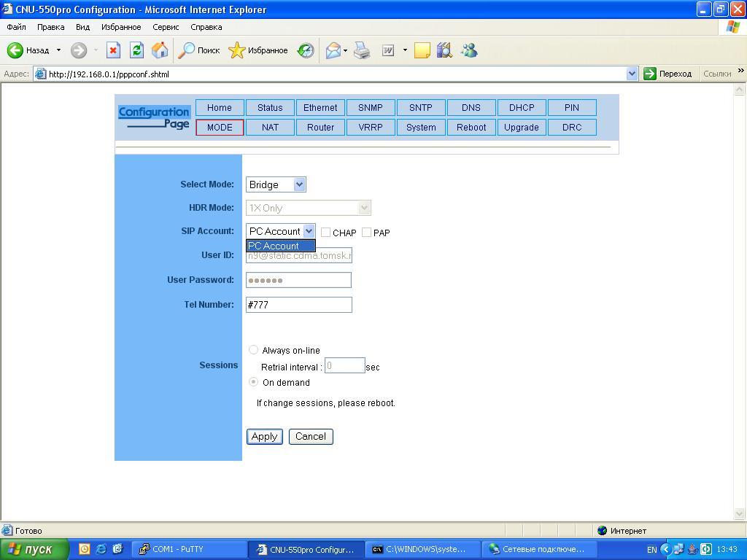Click the Cancel button

(x=311, y=436)
